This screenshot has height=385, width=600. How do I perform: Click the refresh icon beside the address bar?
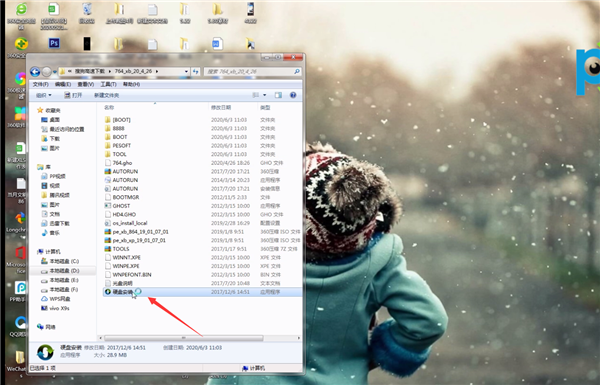[x=196, y=72]
